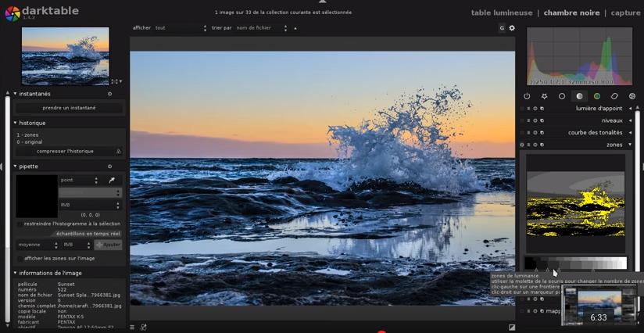Screen dimensions: 644x333
Task: Switch to chambre noire view
Action: (x=571, y=13)
